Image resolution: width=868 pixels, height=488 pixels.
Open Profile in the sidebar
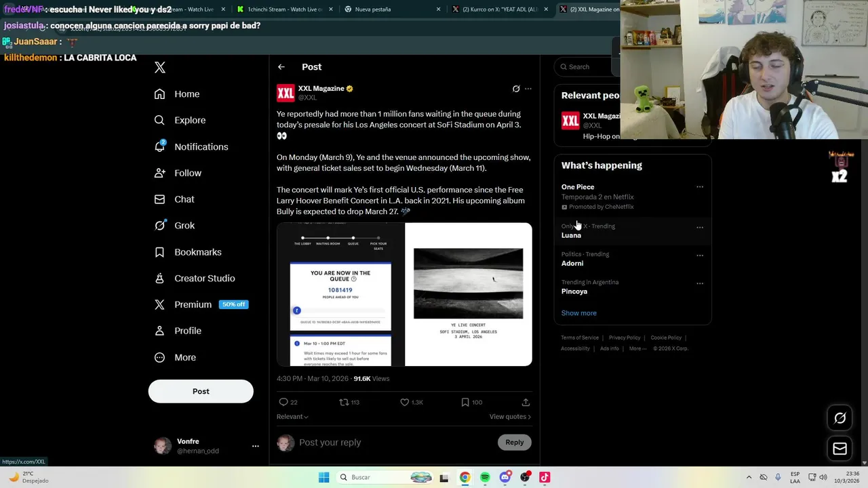(178, 331)
